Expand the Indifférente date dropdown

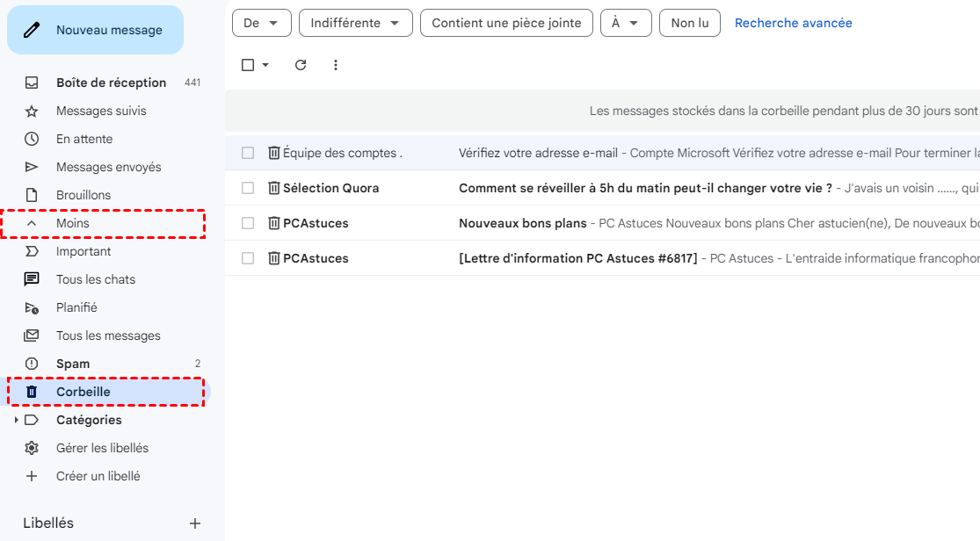click(x=355, y=23)
